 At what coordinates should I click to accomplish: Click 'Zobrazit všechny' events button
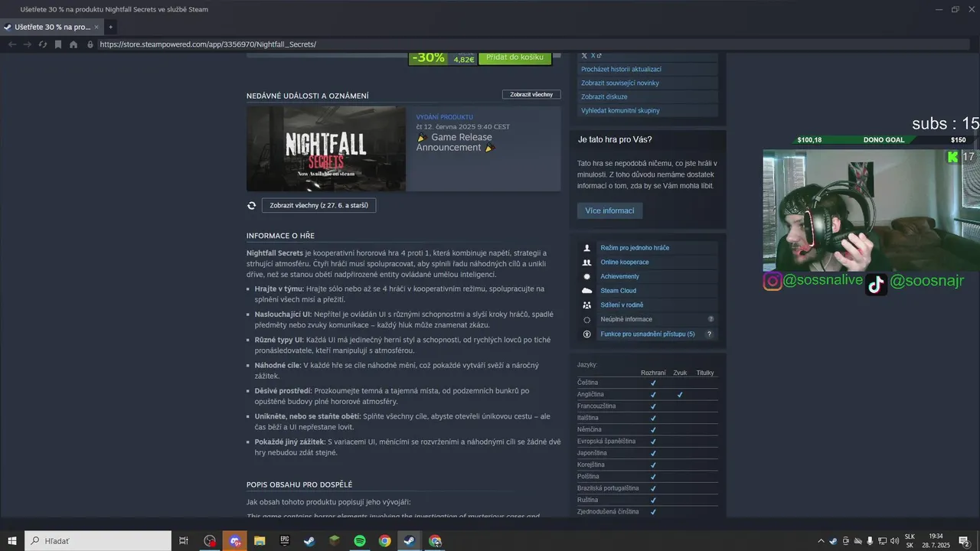point(531,94)
